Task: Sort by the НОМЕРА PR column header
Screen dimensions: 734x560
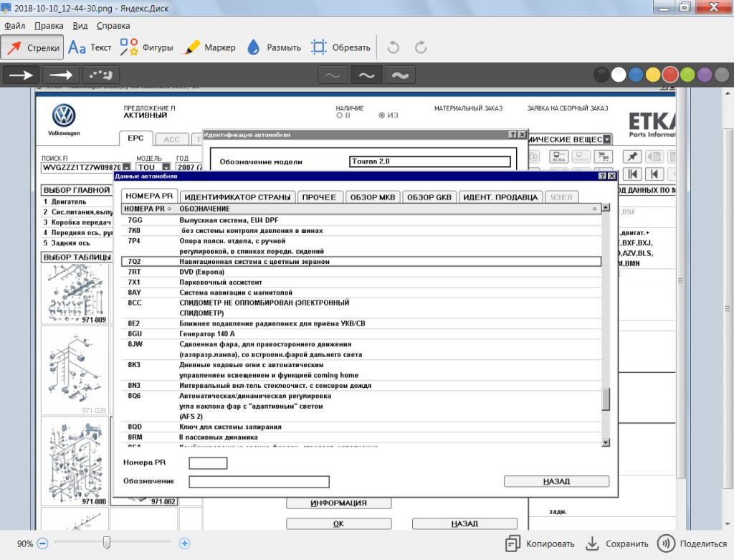Action: click(x=149, y=209)
